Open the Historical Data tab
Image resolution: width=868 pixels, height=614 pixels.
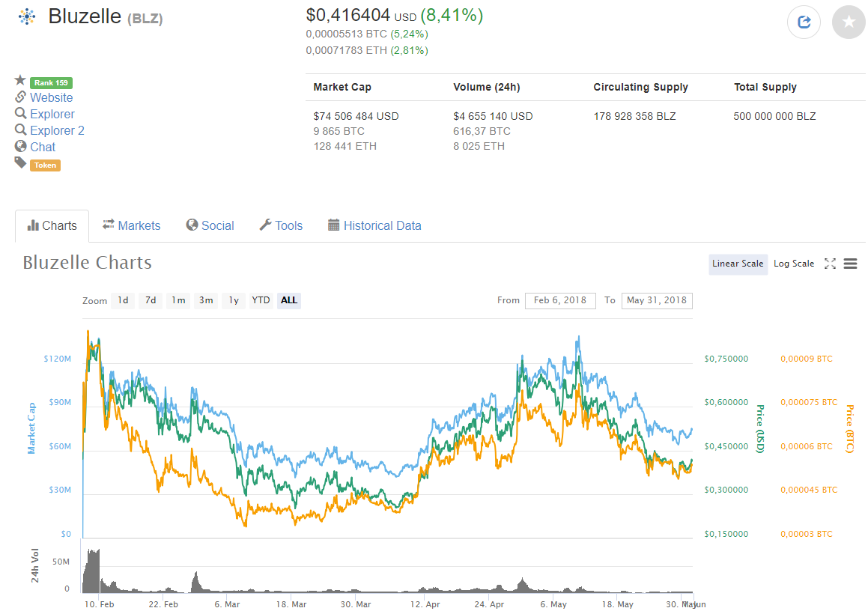(374, 226)
